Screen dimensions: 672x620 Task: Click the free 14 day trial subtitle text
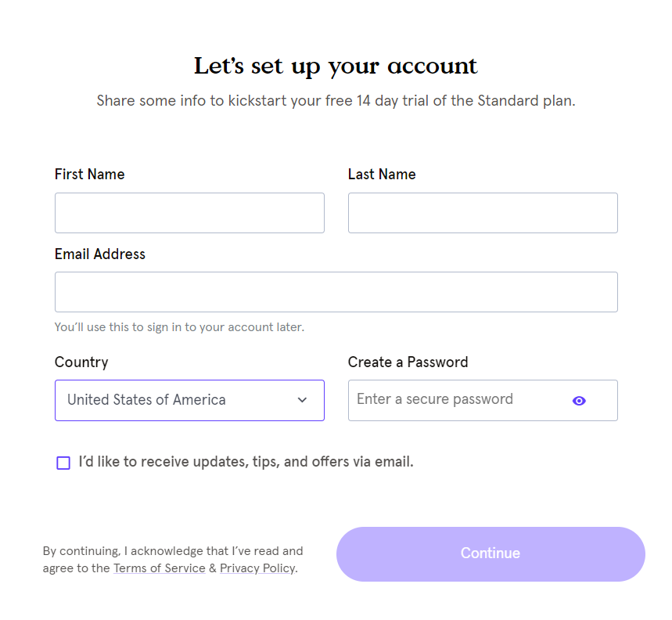point(336,101)
